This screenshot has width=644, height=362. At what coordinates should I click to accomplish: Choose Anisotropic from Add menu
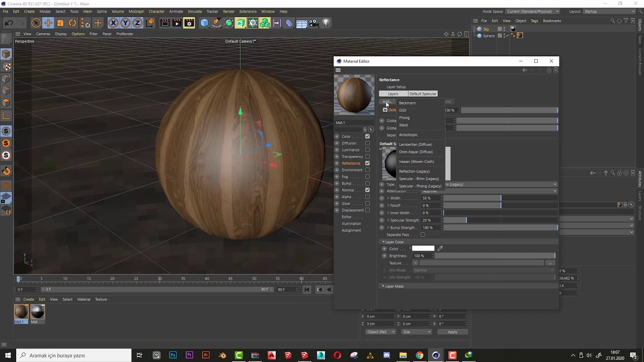409,135
